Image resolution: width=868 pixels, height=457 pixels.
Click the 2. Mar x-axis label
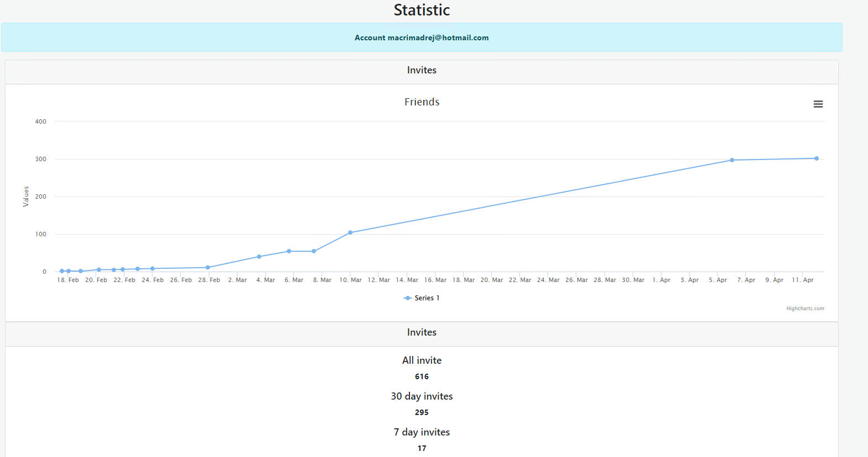coord(238,280)
